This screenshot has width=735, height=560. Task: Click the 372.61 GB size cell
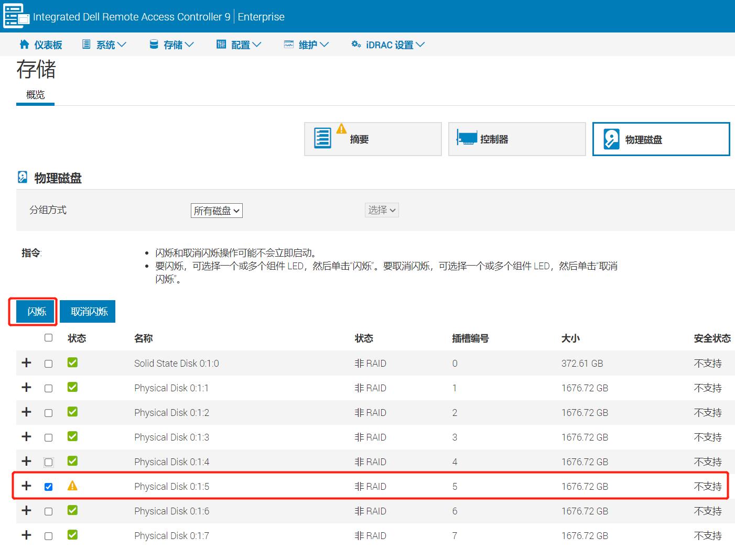pos(582,363)
